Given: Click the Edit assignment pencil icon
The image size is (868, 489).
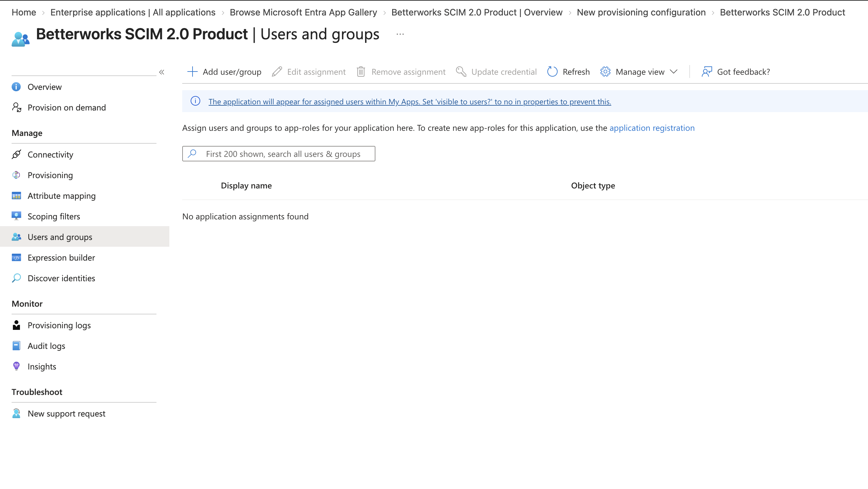Looking at the screenshot, I should pos(277,72).
